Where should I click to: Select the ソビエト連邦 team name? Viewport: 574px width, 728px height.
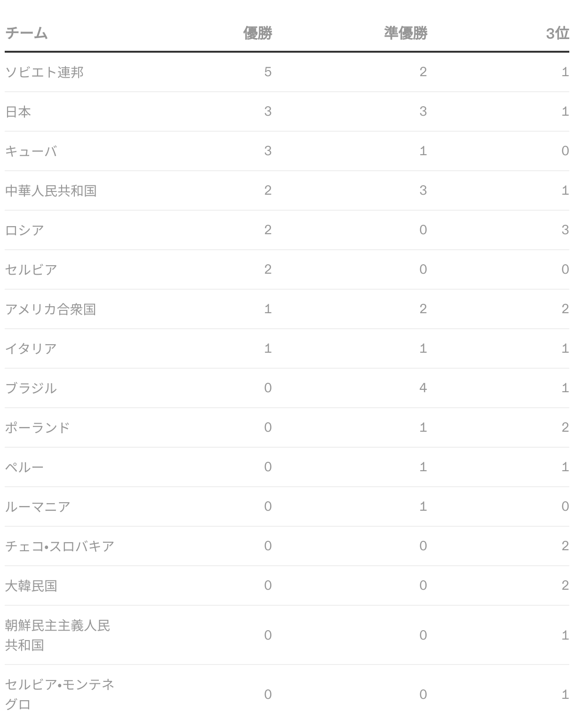point(44,72)
